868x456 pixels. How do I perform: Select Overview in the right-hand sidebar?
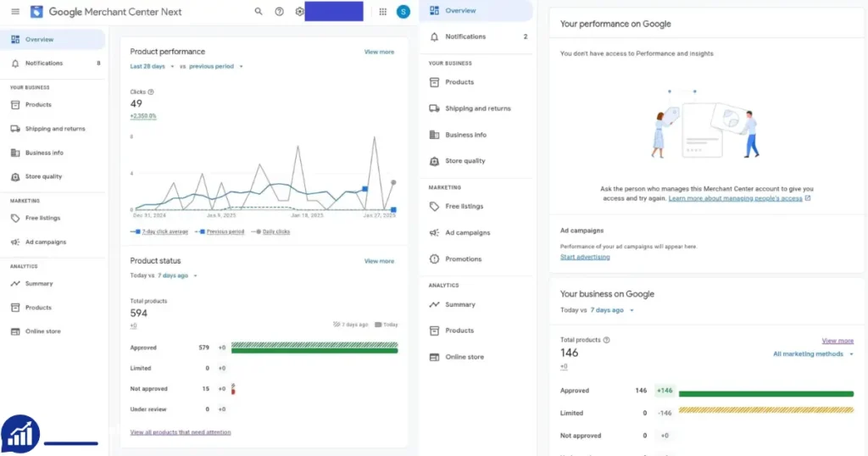pos(476,10)
